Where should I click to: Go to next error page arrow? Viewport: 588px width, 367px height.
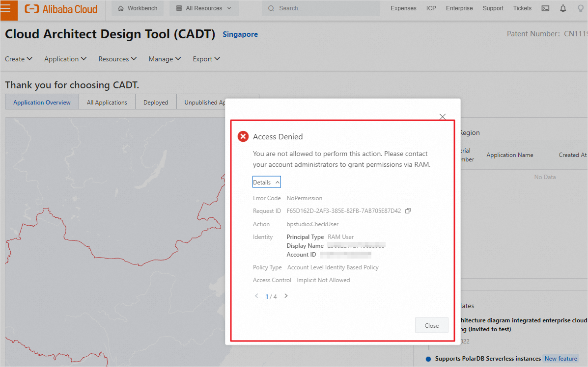(x=286, y=296)
